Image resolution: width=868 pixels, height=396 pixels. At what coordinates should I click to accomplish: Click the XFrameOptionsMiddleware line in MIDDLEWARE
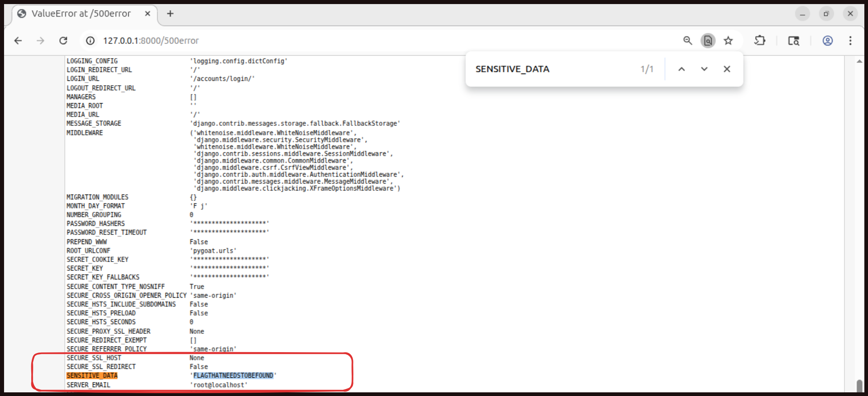pos(297,188)
